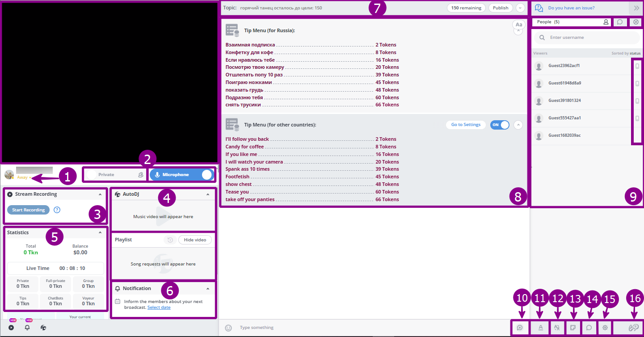
Task: Turn off the Microphone toggle
Action: click(x=206, y=175)
